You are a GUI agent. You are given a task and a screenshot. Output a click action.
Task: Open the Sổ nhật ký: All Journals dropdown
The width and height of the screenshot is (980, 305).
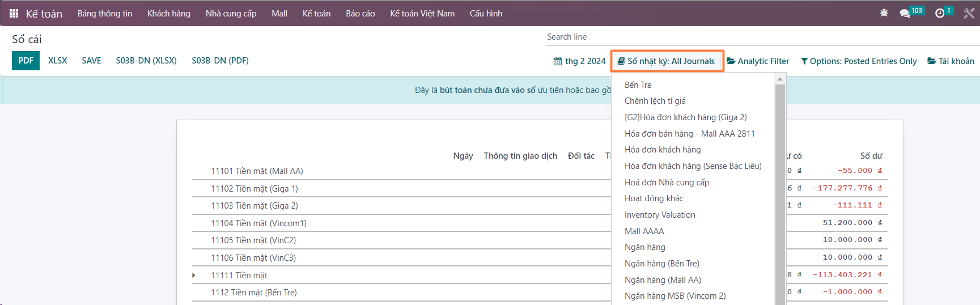667,61
